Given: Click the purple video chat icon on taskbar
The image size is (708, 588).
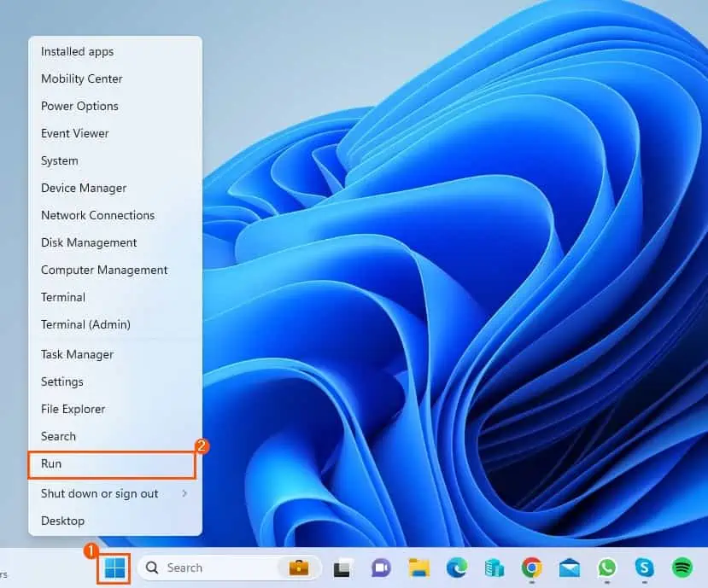Looking at the screenshot, I should coord(380,568).
